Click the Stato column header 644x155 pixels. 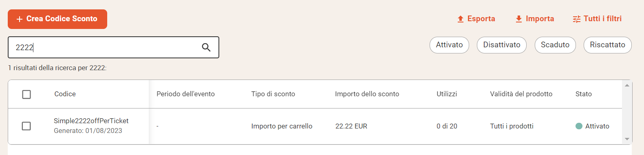584,94
